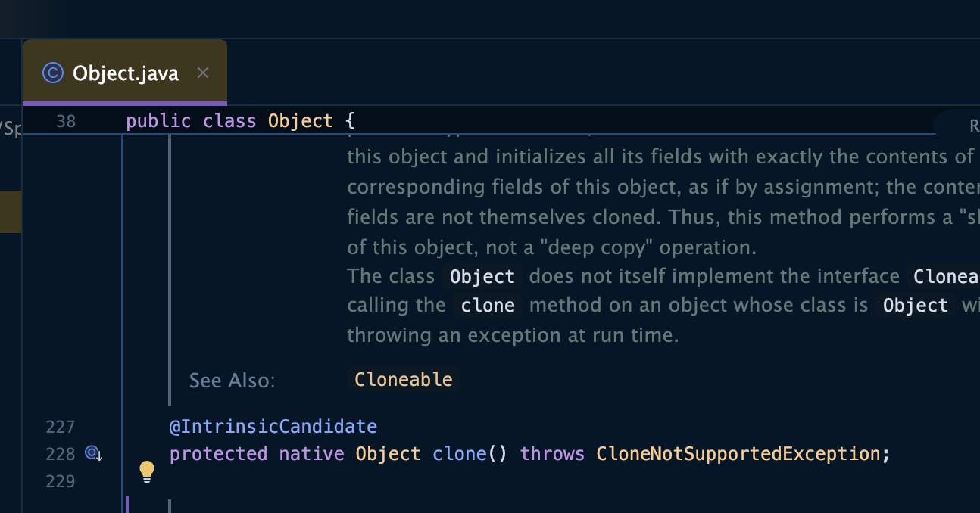Click the 'protected' keyword on line 228
Viewport: 980px width, 513px height.
tap(219, 454)
